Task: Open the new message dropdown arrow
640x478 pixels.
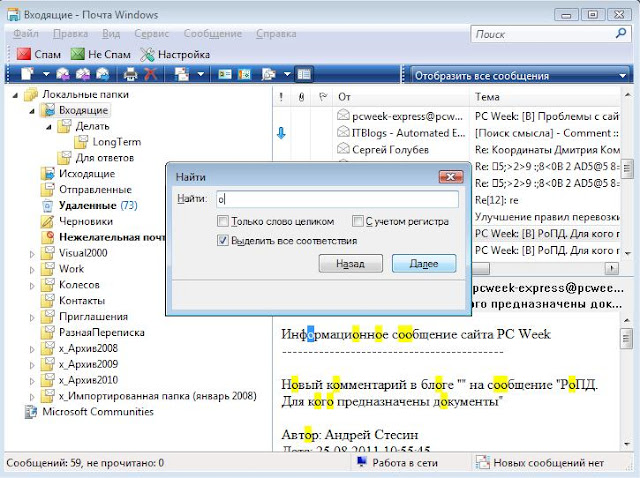Action: [46, 74]
